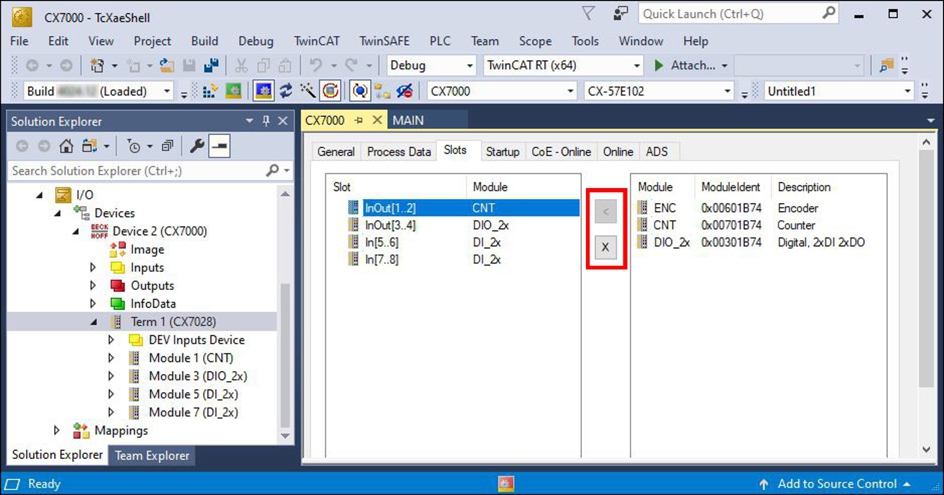
Task: Switch to the Process Data tab
Action: click(399, 152)
